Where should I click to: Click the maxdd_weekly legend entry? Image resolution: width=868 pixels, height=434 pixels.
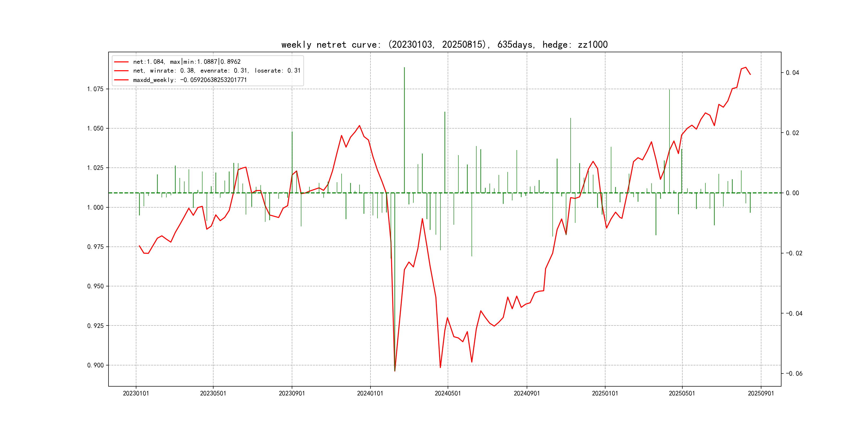190,80
